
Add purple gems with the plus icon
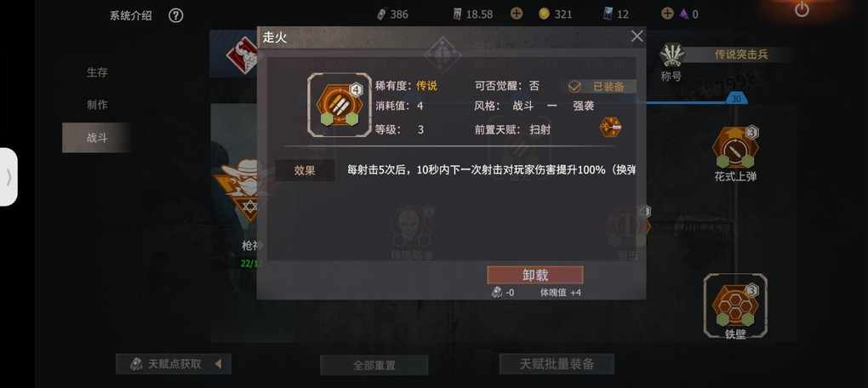click(668, 14)
